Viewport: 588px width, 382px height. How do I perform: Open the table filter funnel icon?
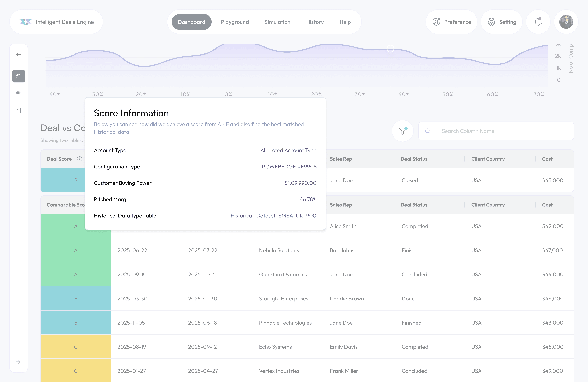click(402, 131)
